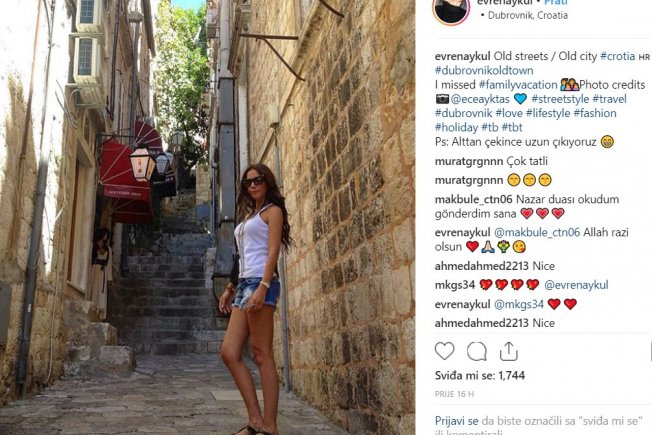Open the #holiday hashtag

457,127
